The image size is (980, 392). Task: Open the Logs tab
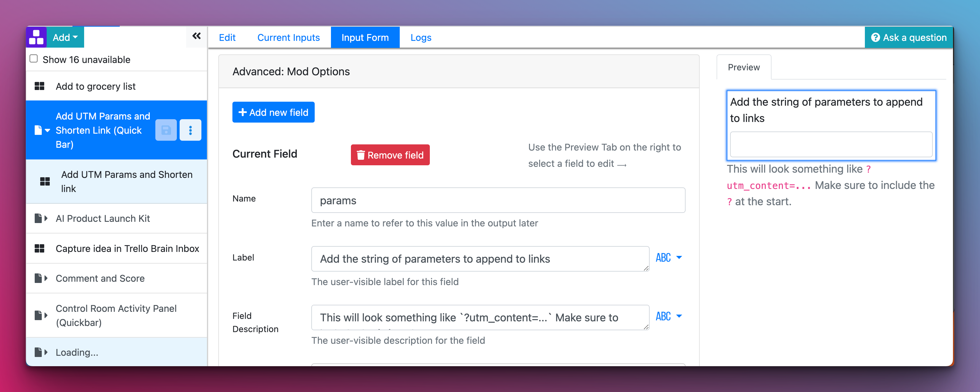[x=420, y=37]
